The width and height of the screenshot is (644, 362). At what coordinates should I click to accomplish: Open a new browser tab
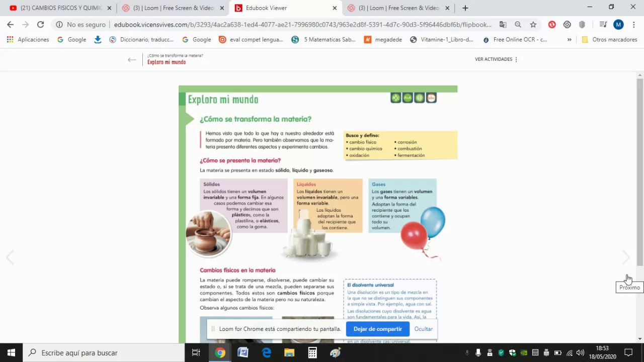pyautogui.click(x=465, y=8)
